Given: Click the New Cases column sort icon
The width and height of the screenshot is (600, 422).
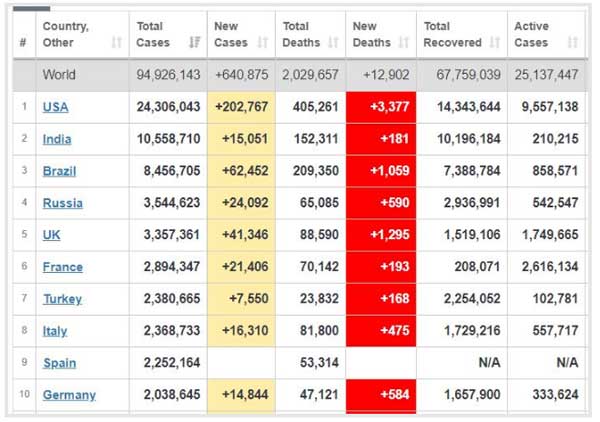Looking at the screenshot, I should (263, 43).
